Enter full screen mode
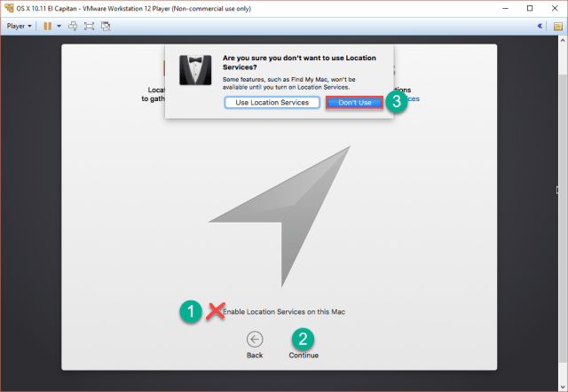Image resolution: width=568 pixels, height=392 pixels. [x=89, y=26]
